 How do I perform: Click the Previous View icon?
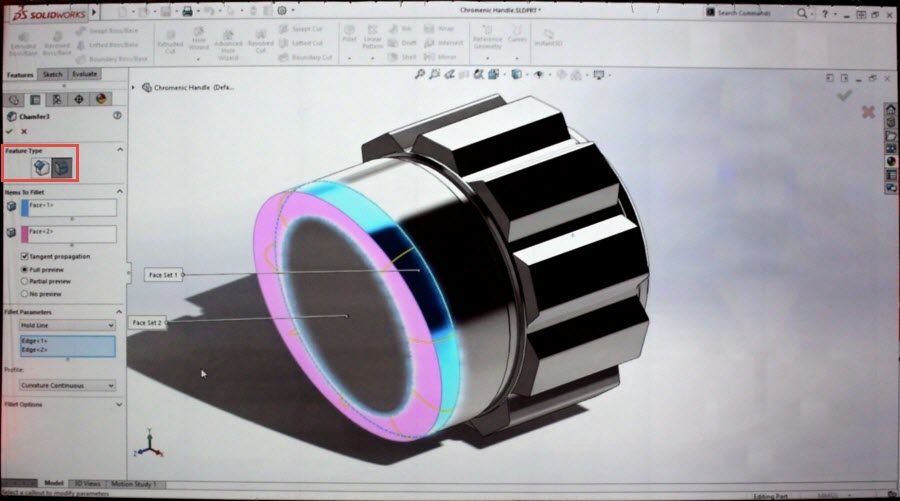[x=449, y=74]
